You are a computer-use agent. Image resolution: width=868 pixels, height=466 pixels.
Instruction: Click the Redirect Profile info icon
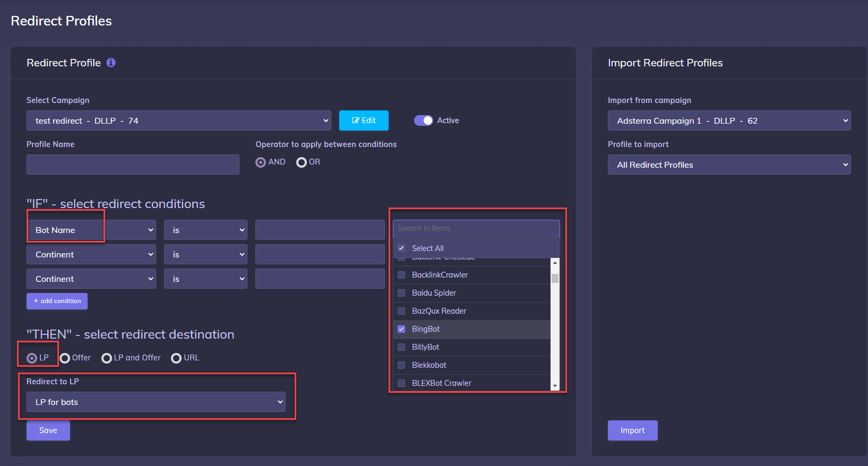point(111,63)
